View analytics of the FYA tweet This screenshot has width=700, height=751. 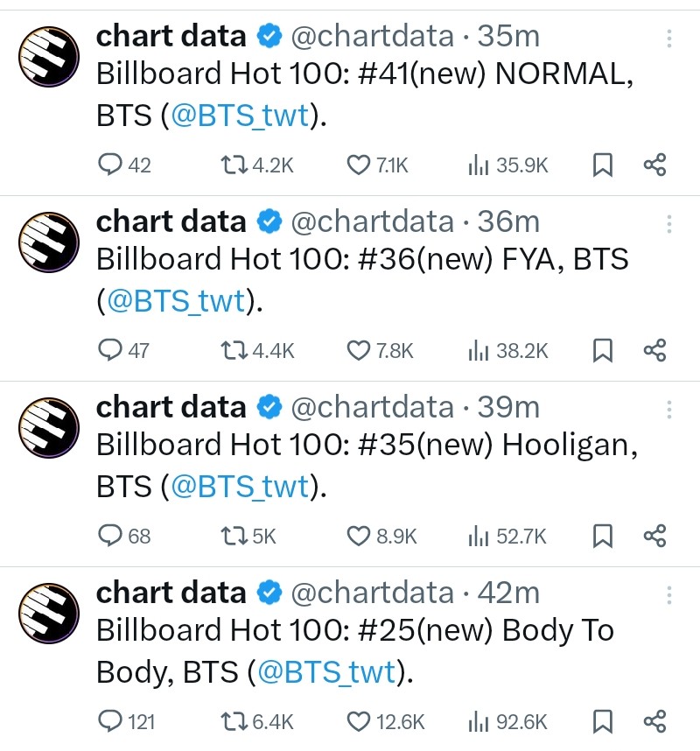pyautogui.click(x=478, y=350)
